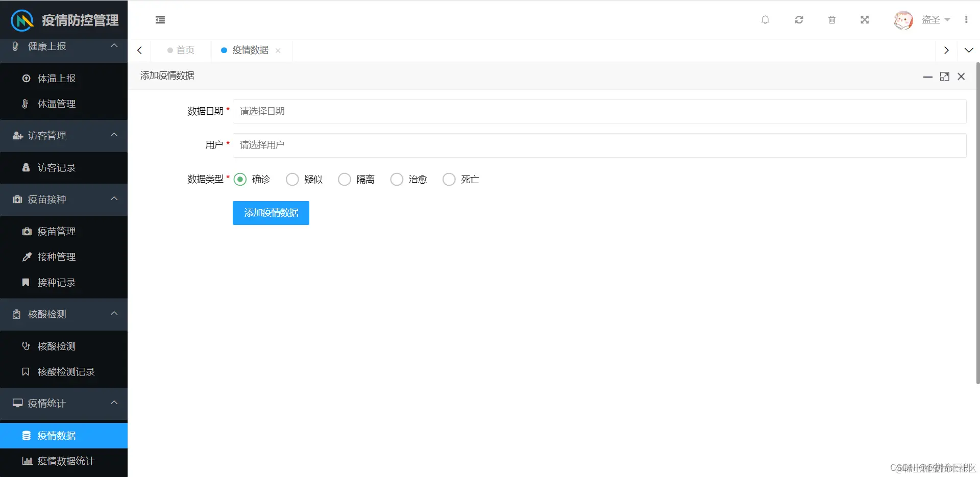Open 访客记录 in the sidebar
Viewport: 980px width, 477px height.
(64, 168)
